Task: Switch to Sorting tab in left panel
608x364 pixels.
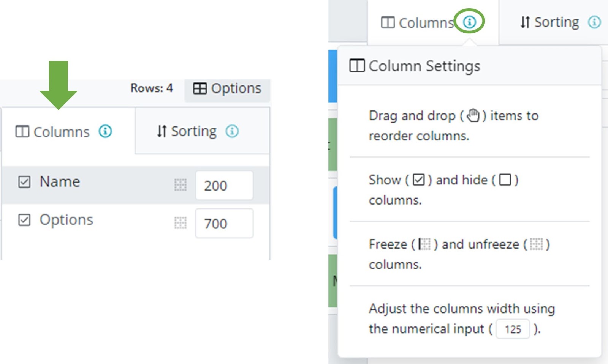Action: pyautogui.click(x=187, y=131)
